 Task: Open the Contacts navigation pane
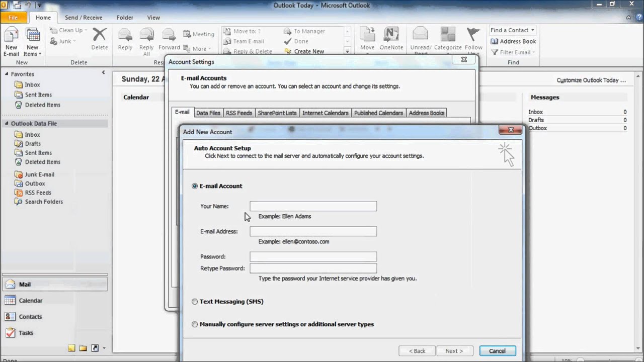click(54, 316)
